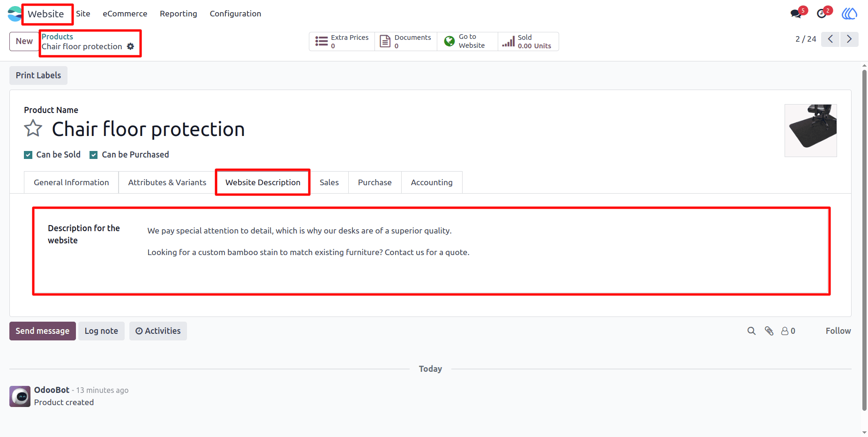Click the Activities button

[158, 331]
